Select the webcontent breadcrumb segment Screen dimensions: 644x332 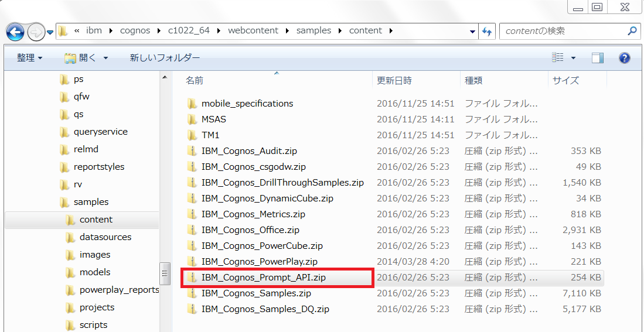(x=253, y=30)
